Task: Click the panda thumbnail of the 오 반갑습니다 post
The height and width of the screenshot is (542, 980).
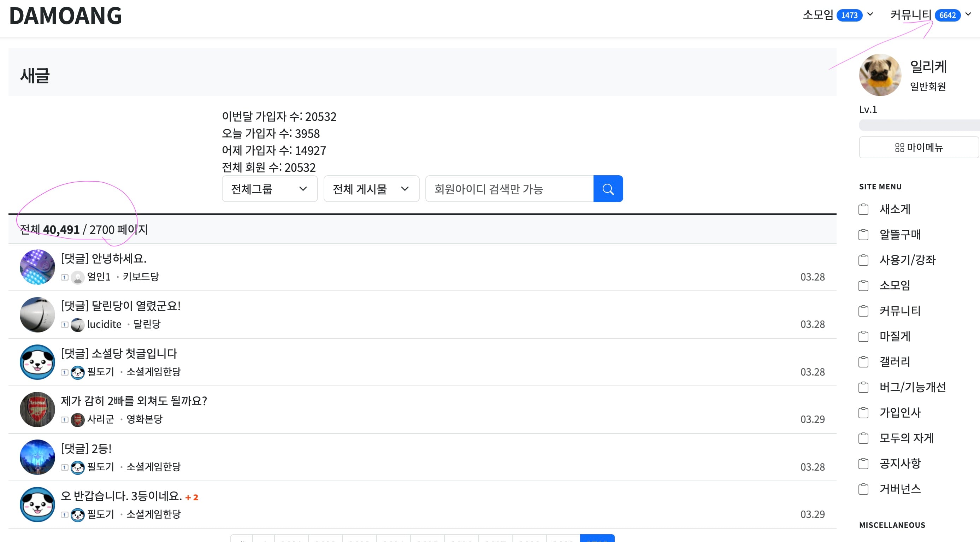Action: [37, 504]
